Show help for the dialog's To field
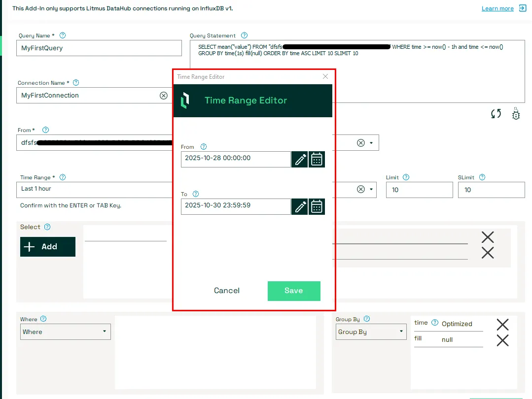Screen dimensions: 532x399 [x=196, y=194]
